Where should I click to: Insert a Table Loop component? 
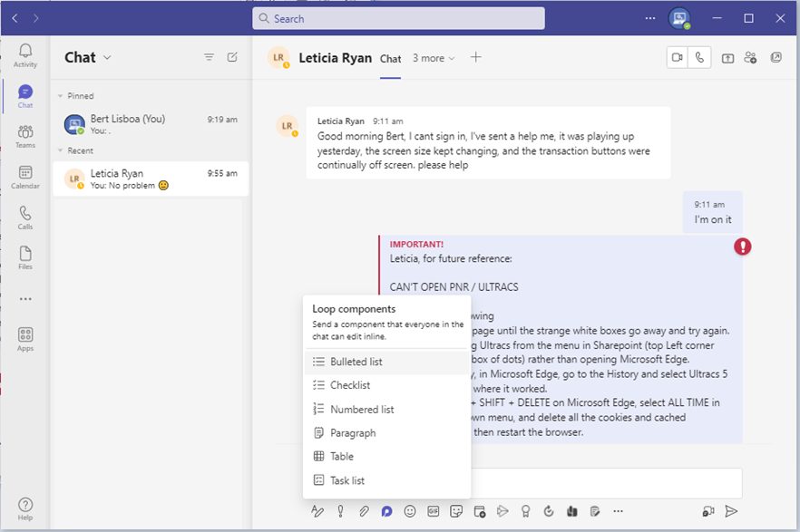386,457
